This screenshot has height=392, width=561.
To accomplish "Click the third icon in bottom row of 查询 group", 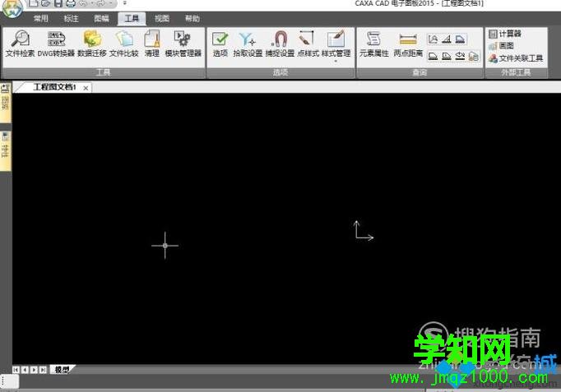I will click(460, 56).
